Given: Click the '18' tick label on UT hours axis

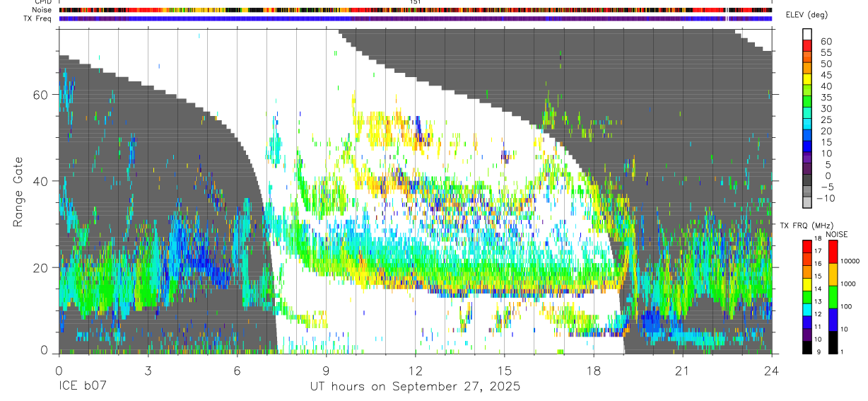Looking at the screenshot, I should pos(593,371).
